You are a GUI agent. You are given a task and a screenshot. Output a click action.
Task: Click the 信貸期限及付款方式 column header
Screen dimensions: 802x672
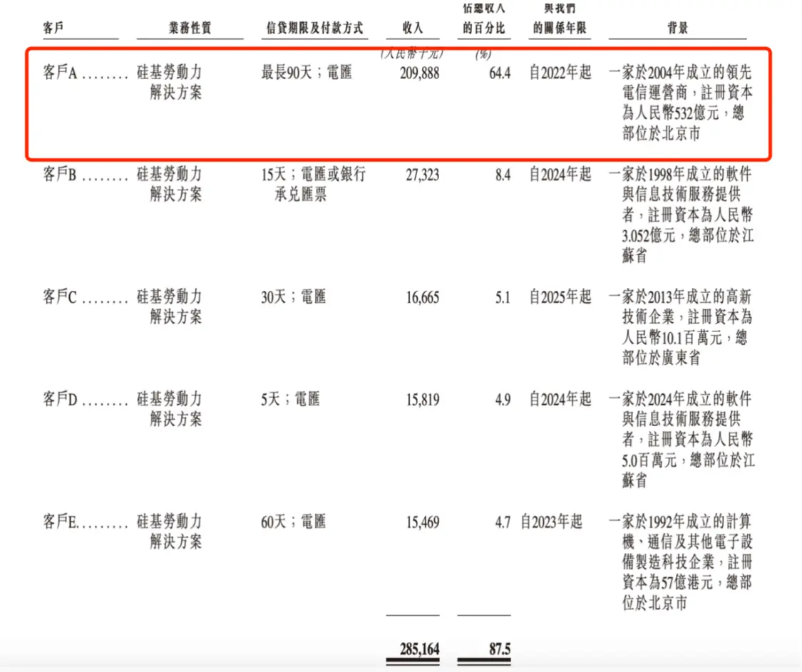(x=314, y=28)
